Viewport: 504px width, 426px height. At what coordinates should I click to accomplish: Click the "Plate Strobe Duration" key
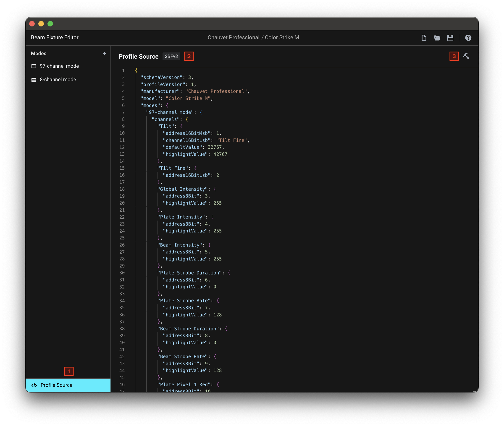(189, 273)
